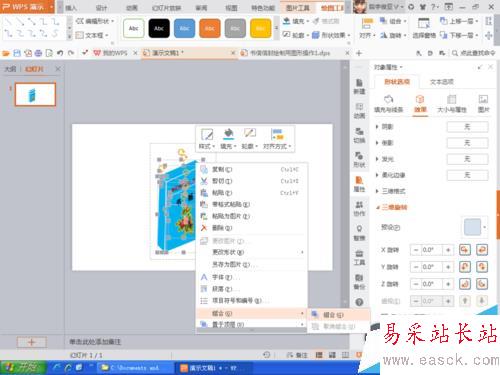Image resolution: width=500 pixels, height=375 pixels.
Task: Click the second X rotation direction icon
Action: [x=482, y=250]
